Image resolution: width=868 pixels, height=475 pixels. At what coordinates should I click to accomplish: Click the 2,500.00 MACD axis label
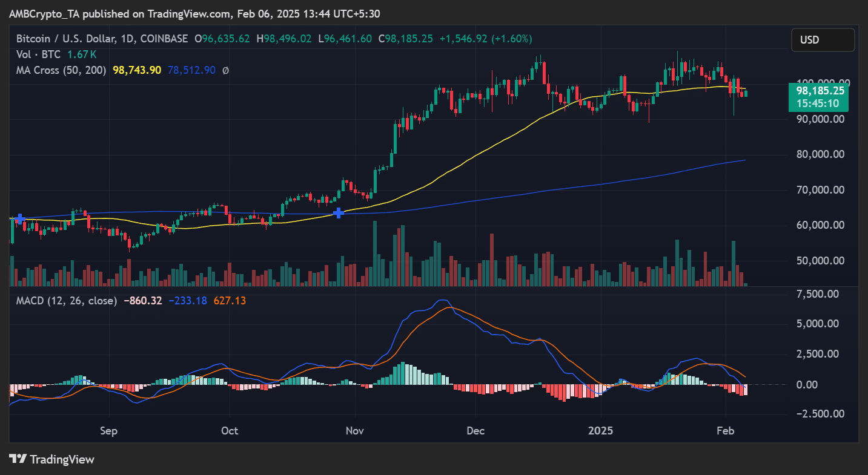point(817,354)
